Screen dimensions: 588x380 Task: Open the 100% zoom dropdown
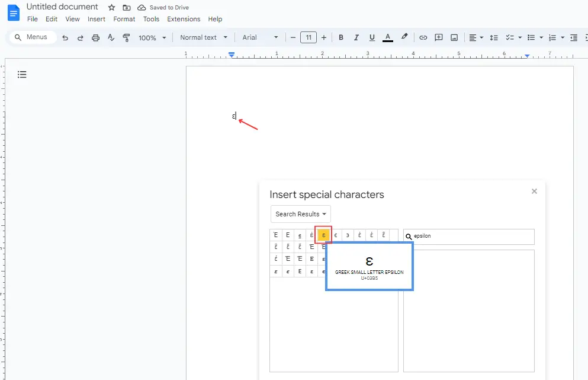point(152,37)
